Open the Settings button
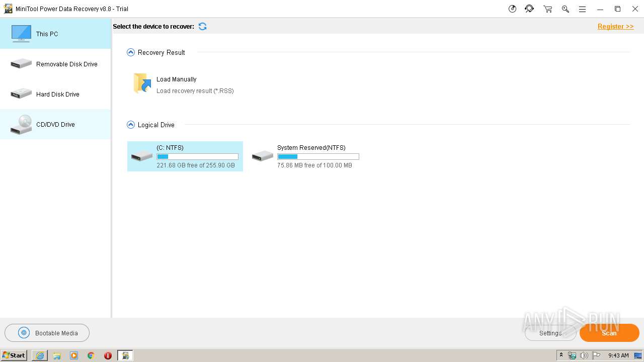 coord(550,333)
